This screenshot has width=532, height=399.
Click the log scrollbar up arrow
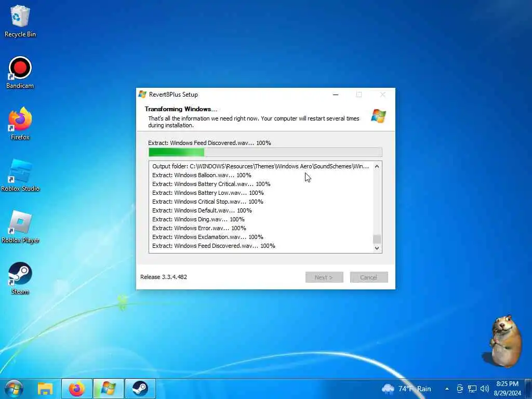pos(377,166)
